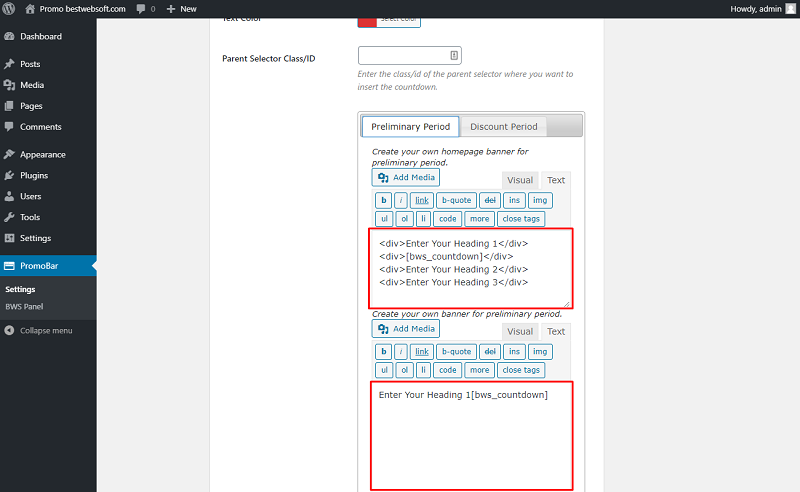Click the Posts pushpin icon

click(x=9, y=64)
